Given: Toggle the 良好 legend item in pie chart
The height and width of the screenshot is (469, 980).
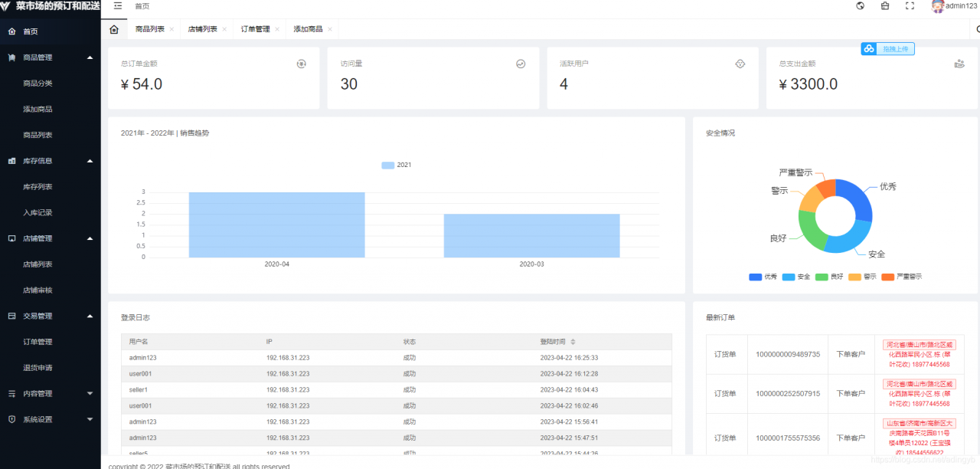Looking at the screenshot, I should coord(829,277).
